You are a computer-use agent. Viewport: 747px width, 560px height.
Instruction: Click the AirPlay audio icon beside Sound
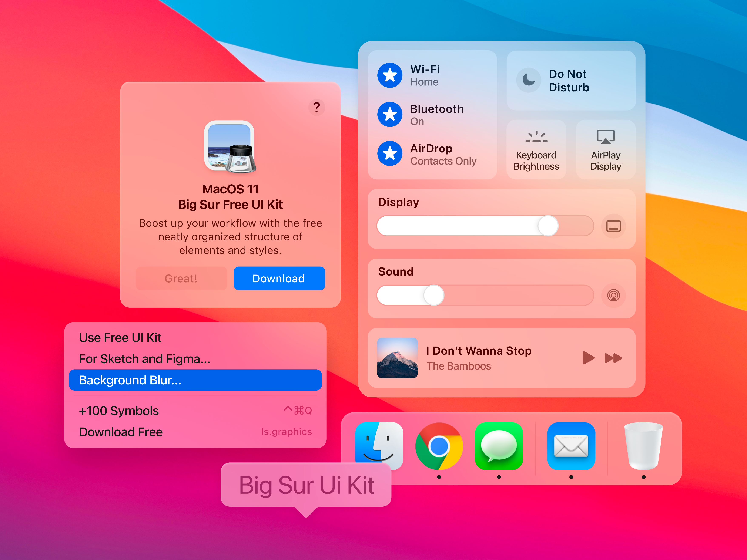click(x=613, y=295)
